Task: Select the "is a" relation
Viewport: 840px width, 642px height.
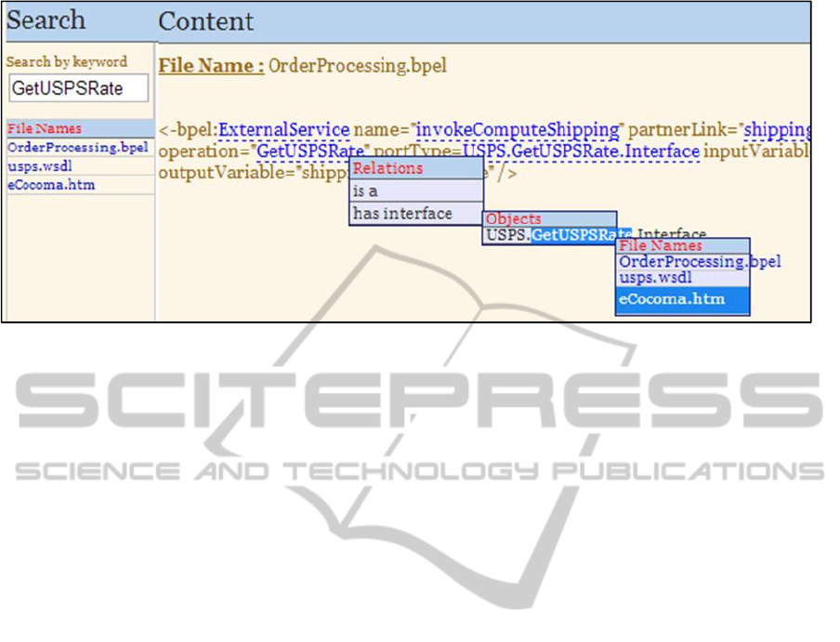Action: click(416, 190)
